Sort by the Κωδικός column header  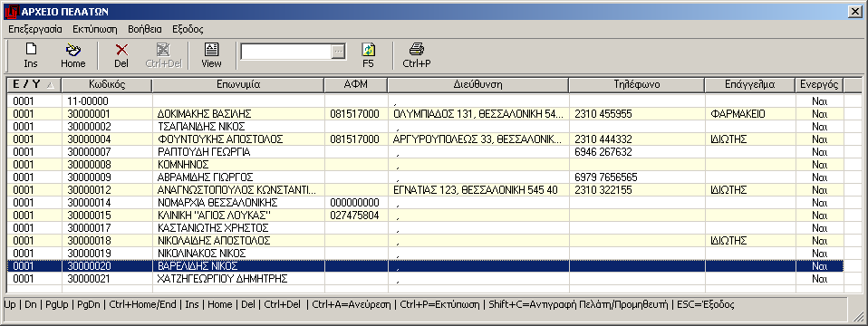107,85
